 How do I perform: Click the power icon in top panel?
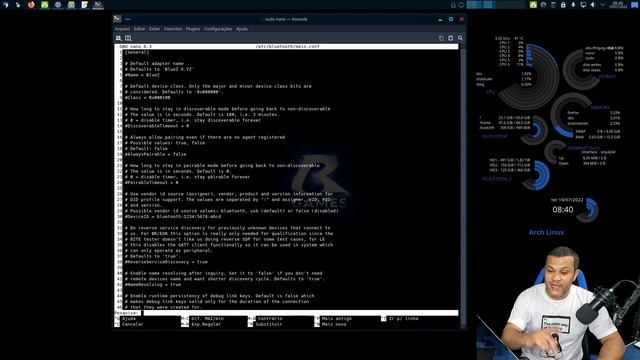[461, 5]
